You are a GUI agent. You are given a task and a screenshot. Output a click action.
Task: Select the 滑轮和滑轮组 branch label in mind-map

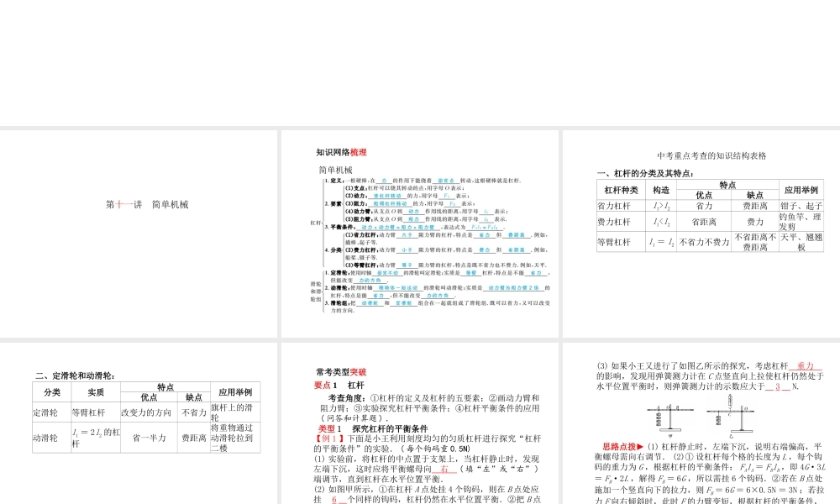(316, 291)
